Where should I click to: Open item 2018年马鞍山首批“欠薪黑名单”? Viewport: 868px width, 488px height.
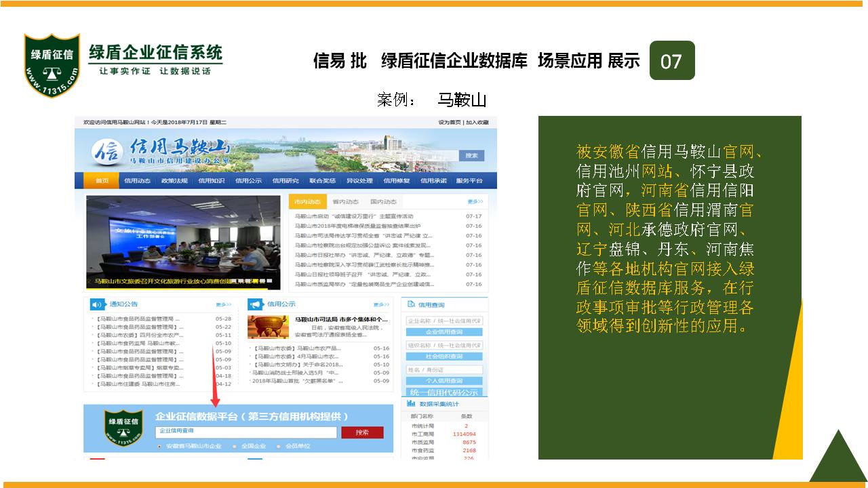point(298,381)
